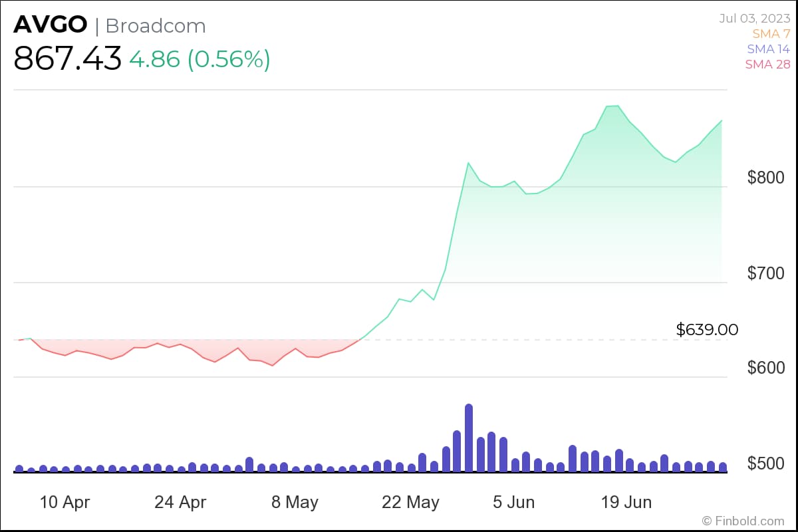Screen dimensions: 798x532
Task: Select the SMA 28 legend entry
Action: point(768,65)
